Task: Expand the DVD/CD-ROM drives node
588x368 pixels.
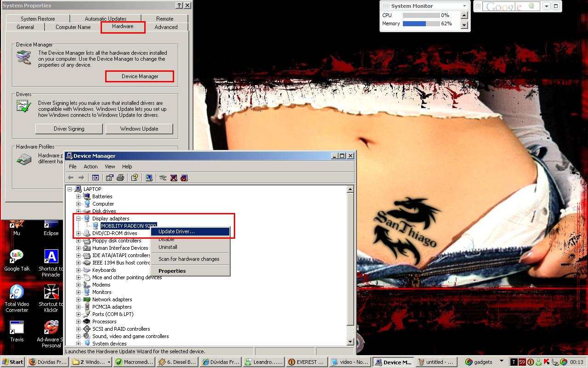Action: pos(79,233)
